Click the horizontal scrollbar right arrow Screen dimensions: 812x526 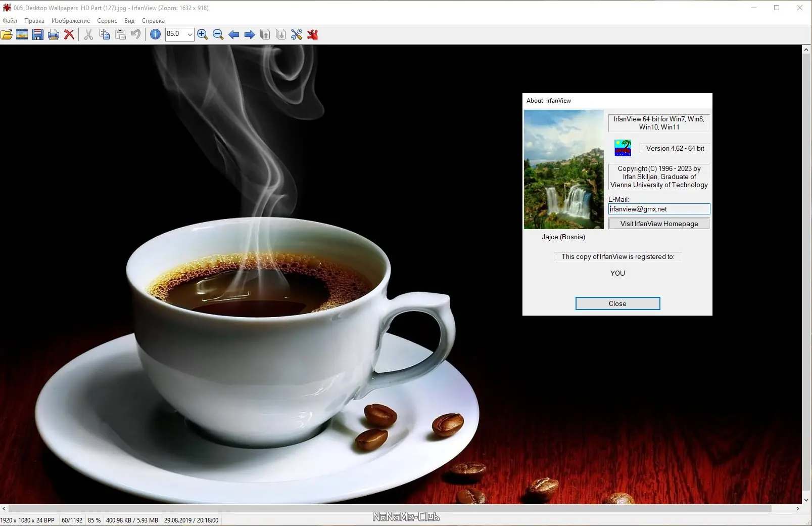point(798,508)
